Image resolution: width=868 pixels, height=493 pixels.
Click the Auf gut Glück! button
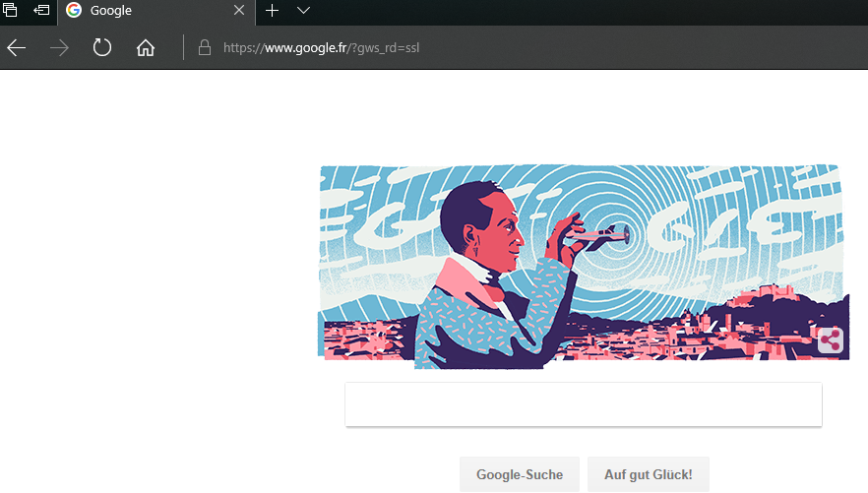point(649,474)
